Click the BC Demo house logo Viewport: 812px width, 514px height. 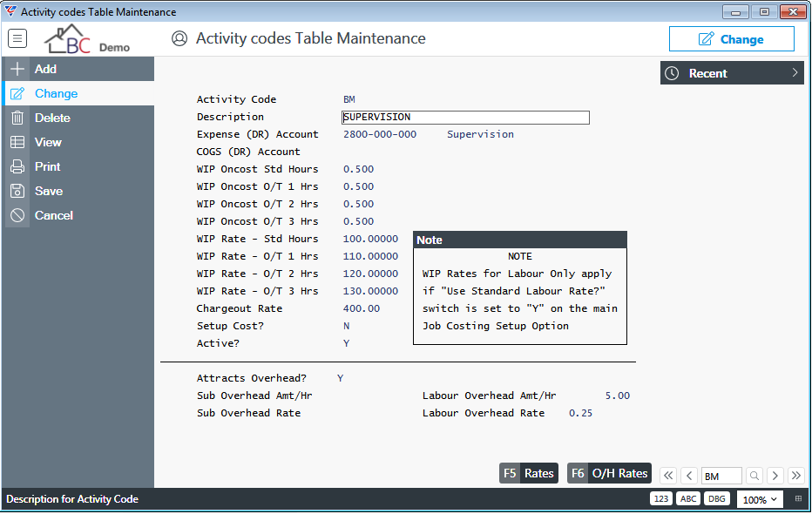pyautogui.click(x=86, y=39)
